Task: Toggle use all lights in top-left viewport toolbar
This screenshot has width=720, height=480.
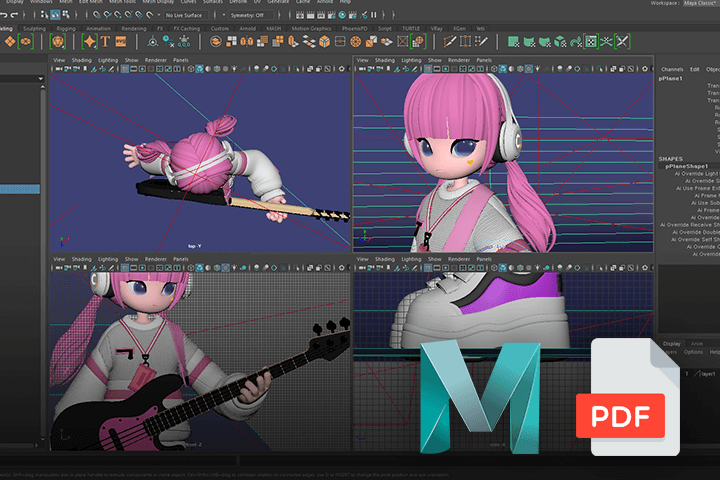Action: point(234,69)
